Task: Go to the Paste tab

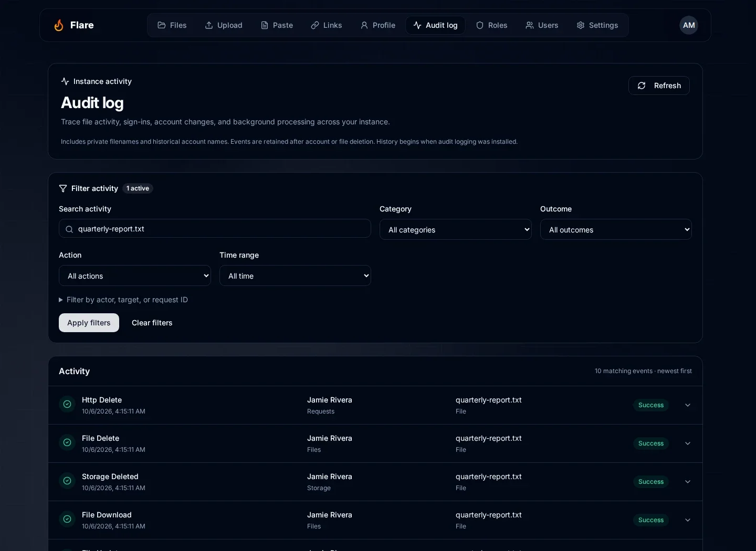Action: (277, 25)
